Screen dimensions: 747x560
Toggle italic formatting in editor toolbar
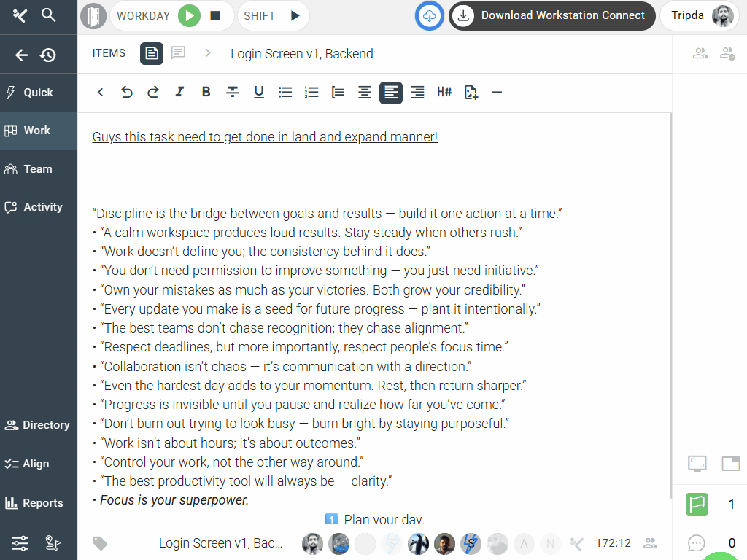pyautogui.click(x=179, y=92)
